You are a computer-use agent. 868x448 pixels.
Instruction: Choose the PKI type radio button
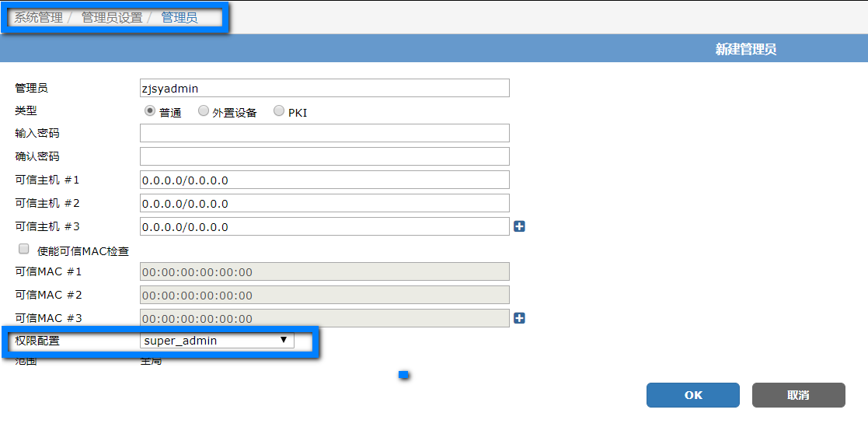point(279,111)
